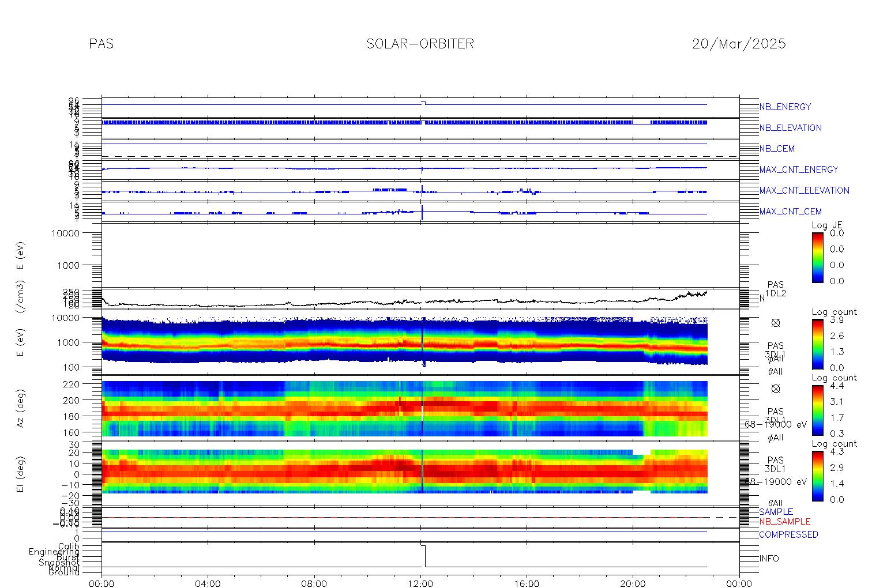Click the crossed-circle symbol in the azimuth panel

coord(776,389)
